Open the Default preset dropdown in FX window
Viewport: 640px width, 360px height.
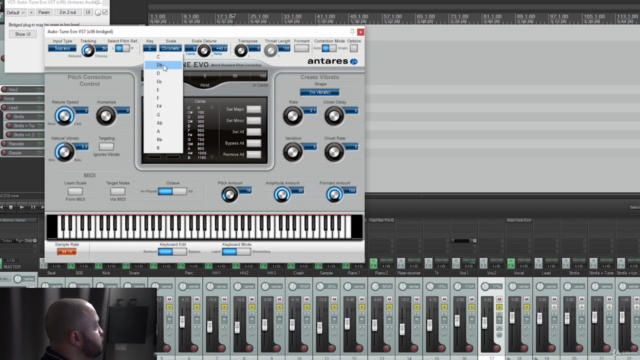point(16,13)
